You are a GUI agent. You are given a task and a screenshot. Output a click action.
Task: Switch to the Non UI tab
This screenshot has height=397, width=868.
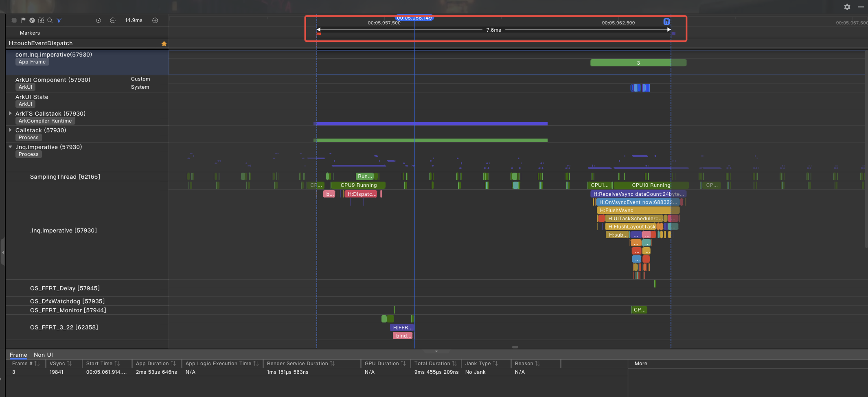coord(43,355)
